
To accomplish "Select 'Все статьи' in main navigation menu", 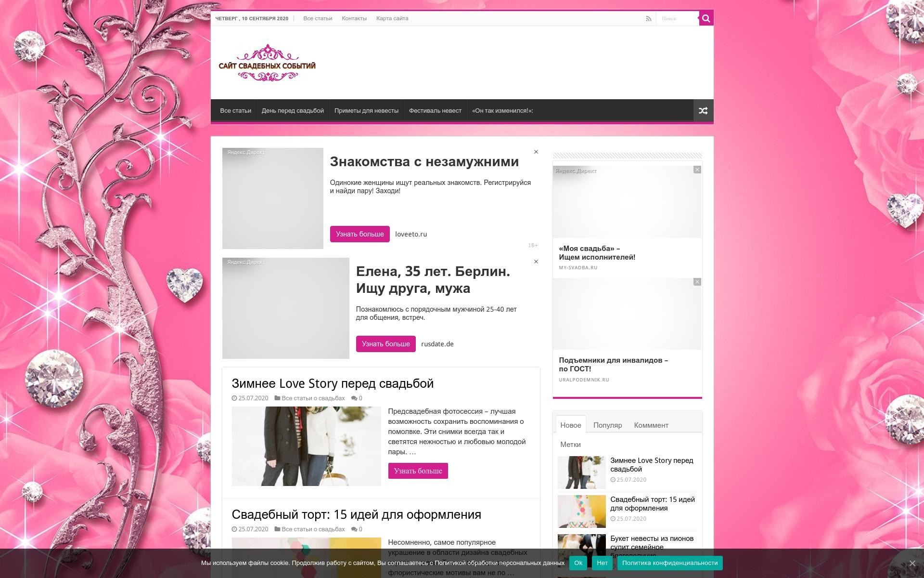I will coord(235,111).
